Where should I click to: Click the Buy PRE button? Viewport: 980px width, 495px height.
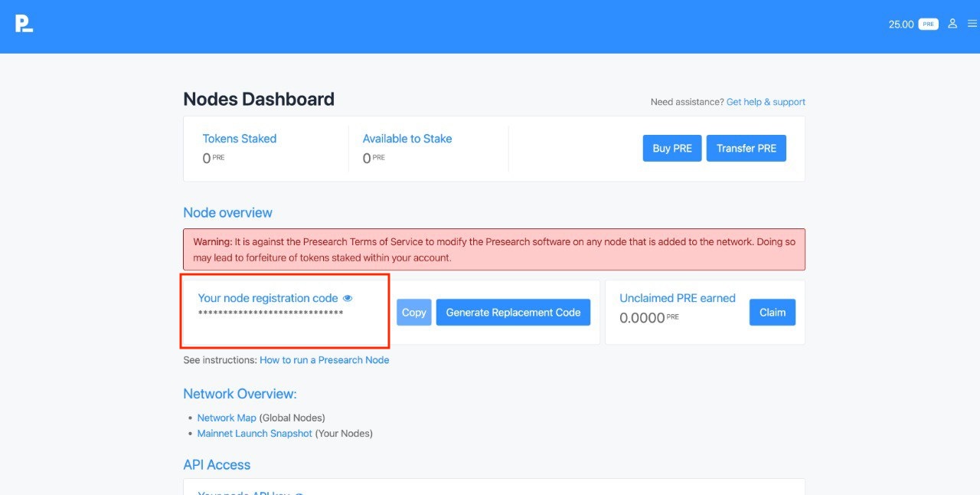[672, 149]
